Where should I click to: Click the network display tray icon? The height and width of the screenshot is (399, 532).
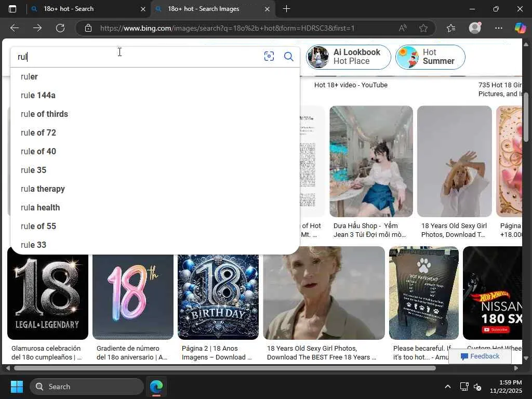point(464,387)
